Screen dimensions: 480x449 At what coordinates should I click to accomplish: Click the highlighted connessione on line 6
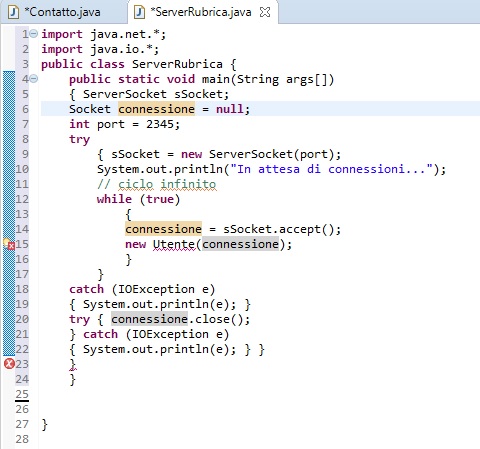pos(156,109)
